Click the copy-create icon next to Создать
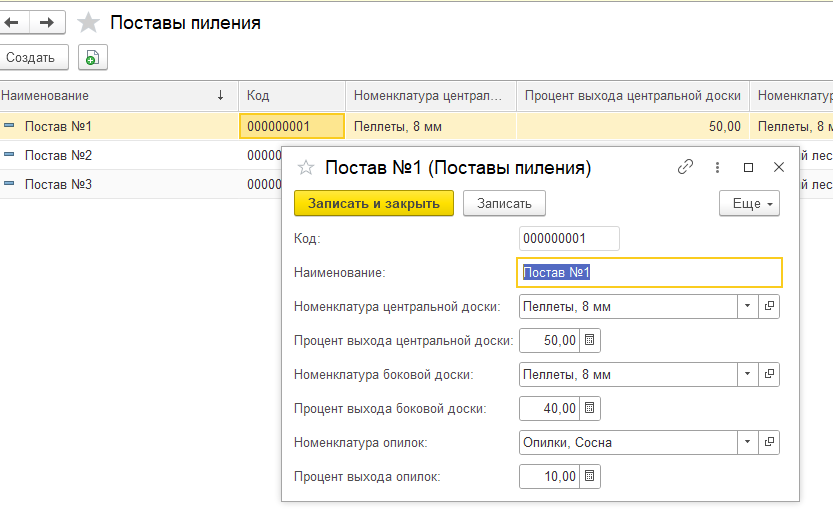833x512 pixels. [x=92, y=58]
